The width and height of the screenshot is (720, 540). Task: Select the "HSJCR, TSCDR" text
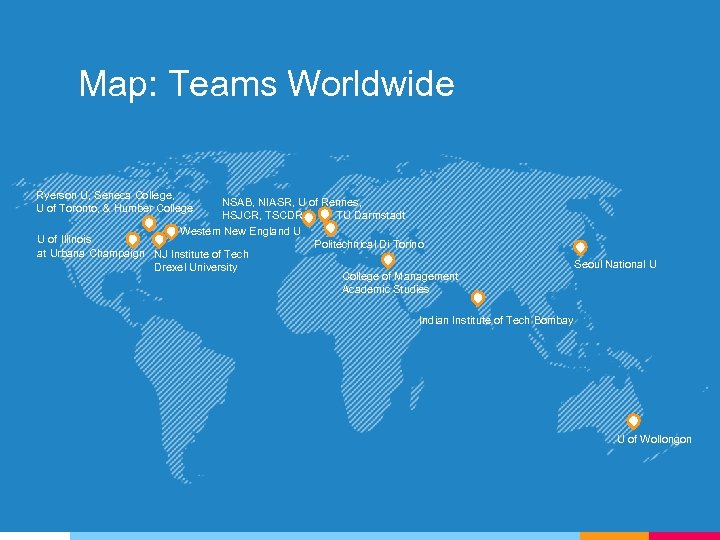(262, 215)
